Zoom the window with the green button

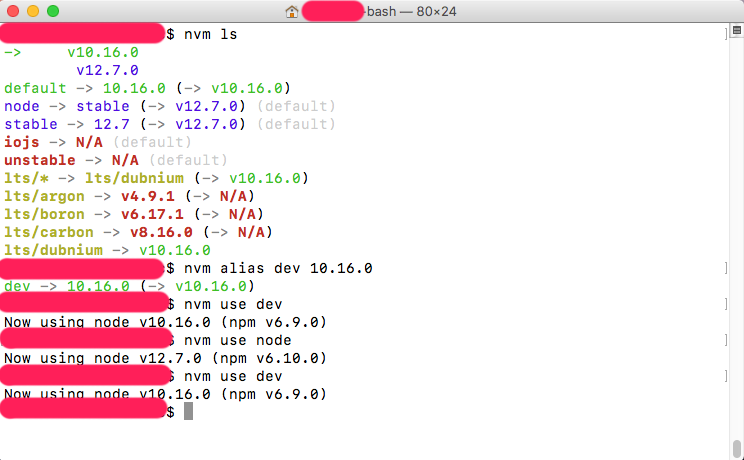[x=53, y=12]
